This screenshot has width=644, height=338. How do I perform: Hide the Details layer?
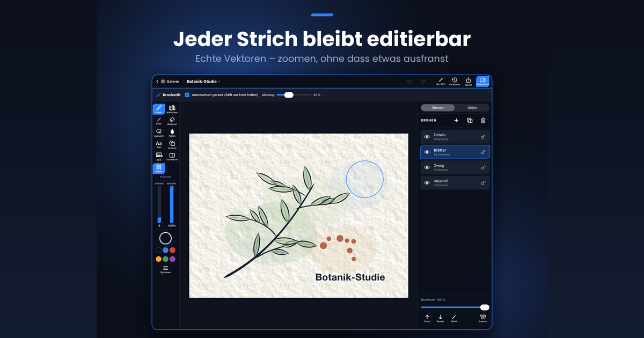click(427, 137)
